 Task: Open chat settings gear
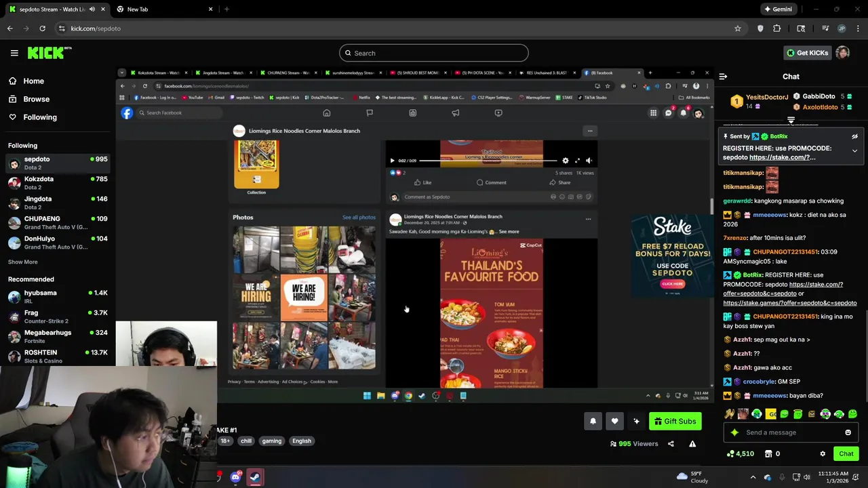coord(823,454)
